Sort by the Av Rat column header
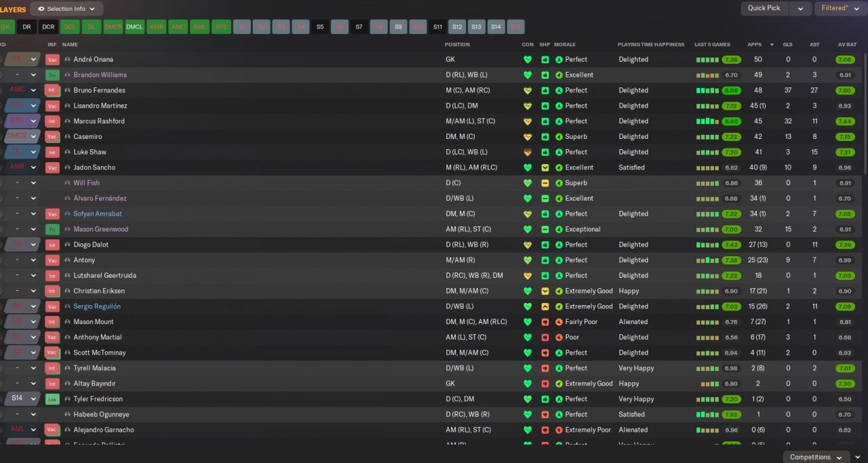This screenshot has height=463, width=868. [847, 45]
